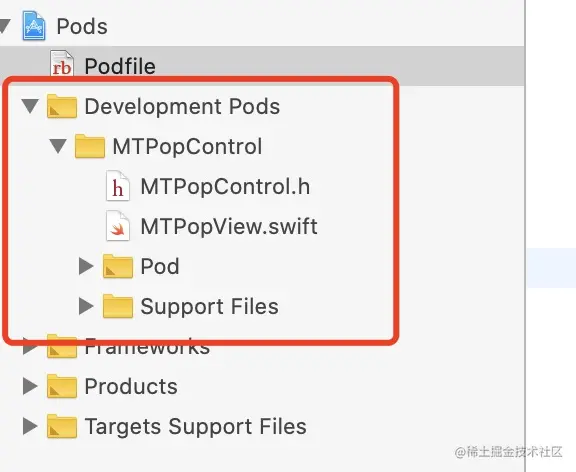Click the Swift icon of MTPopView.swift
The image size is (576, 472).
(x=118, y=226)
